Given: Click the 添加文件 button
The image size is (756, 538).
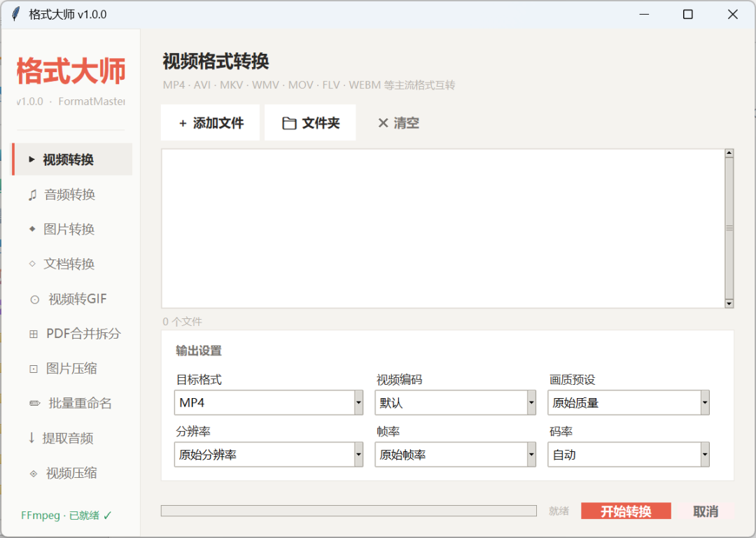Looking at the screenshot, I should (x=210, y=122).
